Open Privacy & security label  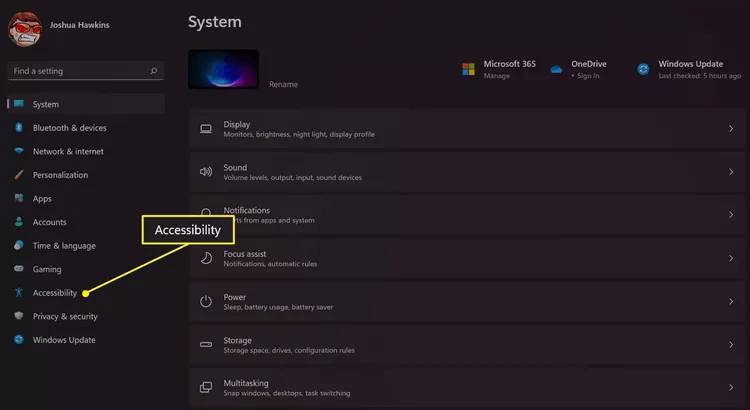tap(65, 316)
